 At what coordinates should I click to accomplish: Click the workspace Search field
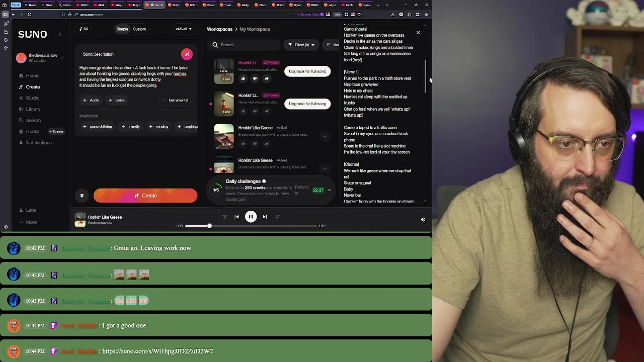(x=245, y=45)
